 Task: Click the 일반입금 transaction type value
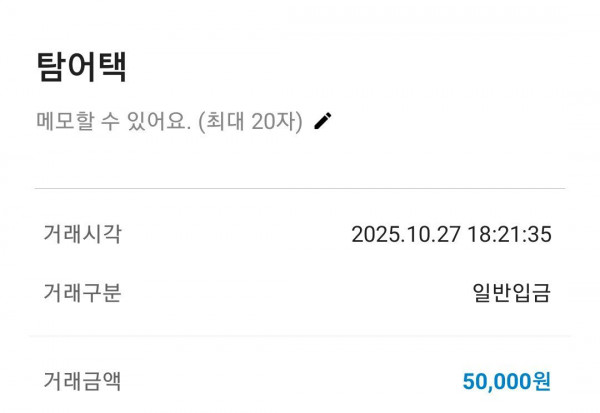click(511, 293)
